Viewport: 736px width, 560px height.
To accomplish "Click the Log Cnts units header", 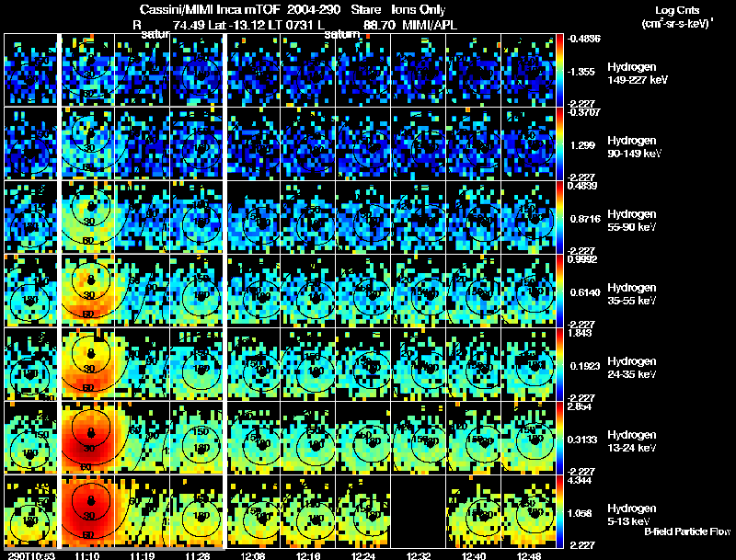I will 677,17.
